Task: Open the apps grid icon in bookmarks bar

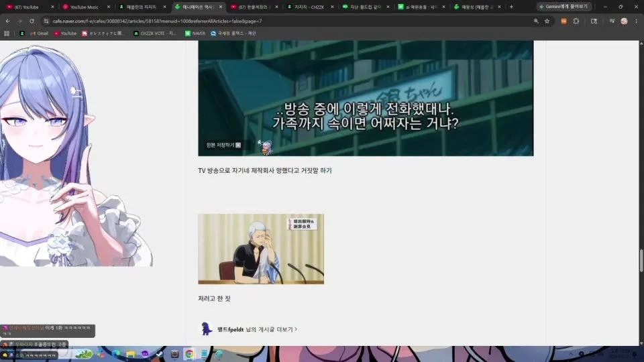Action: [x=7, y=34]
